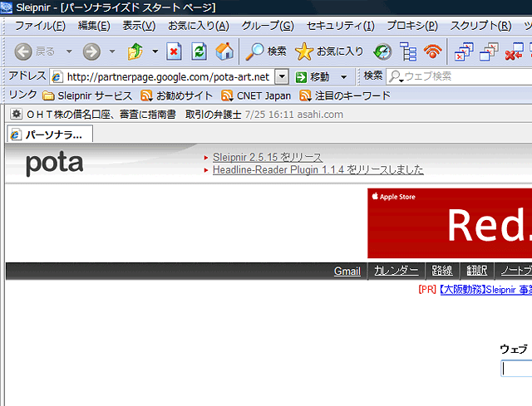This screenshot has width=532, height=406.
Task: Click the Sleipnir application icon in title bar
Action: click(x=7, y=7)
